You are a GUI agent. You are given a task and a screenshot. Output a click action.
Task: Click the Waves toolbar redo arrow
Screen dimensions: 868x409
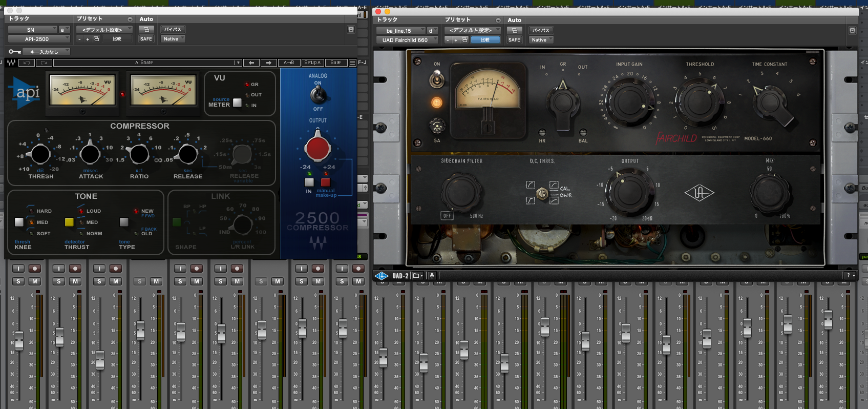pyautogui.click(x=44, y=63)
